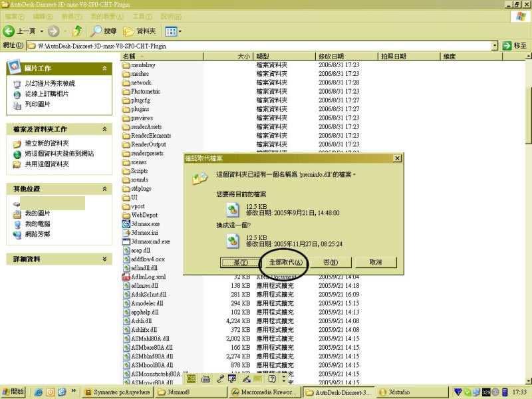Select the 3dsmax.exe application icon
The height and width of the screenshot is (399, 532).
click(x=126, y=224)
